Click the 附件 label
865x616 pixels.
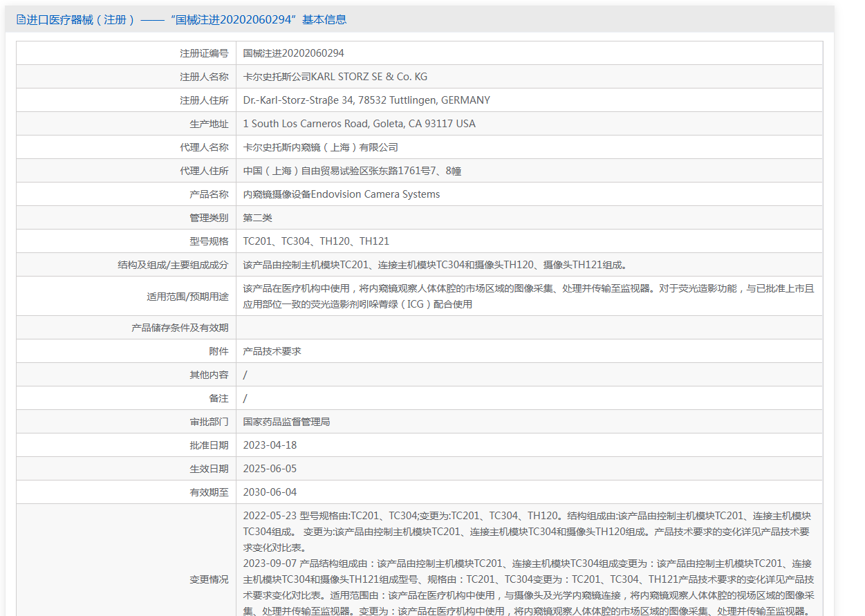pos(218,351)
